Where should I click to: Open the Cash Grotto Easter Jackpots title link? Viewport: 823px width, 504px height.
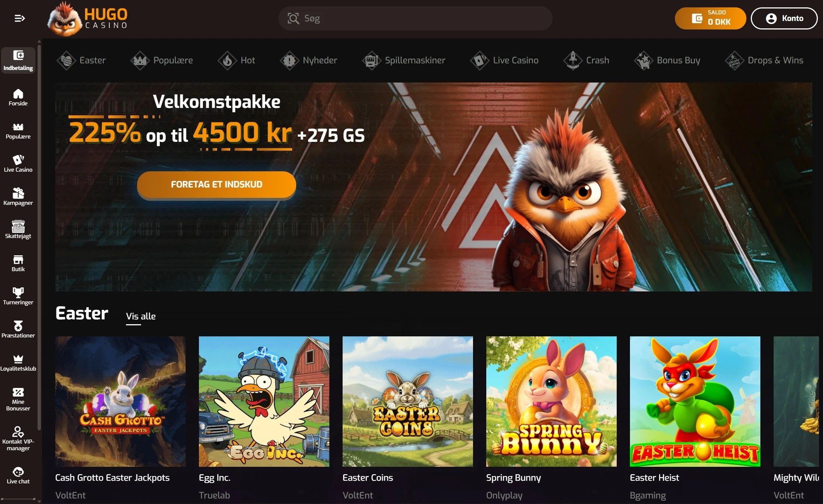[x=112, y=477]
